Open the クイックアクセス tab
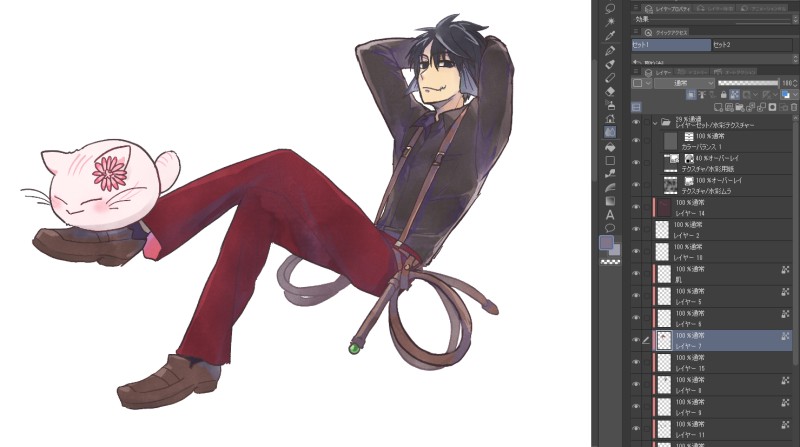This screenshot has width=800, height=447. click(666, 32)
